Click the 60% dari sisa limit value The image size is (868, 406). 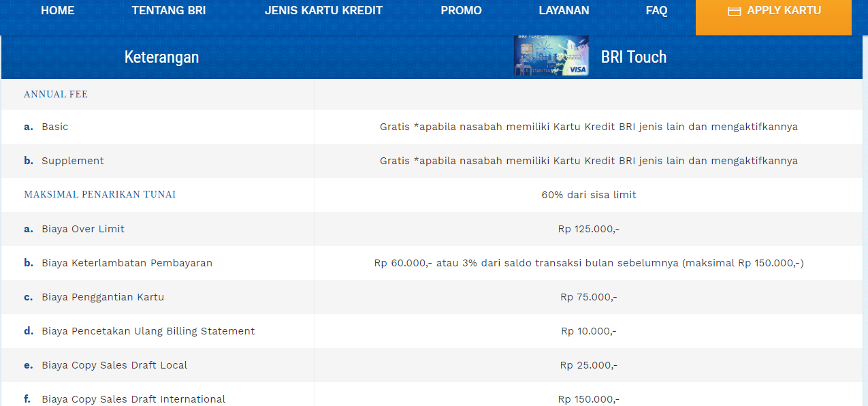tap(588, 195)
